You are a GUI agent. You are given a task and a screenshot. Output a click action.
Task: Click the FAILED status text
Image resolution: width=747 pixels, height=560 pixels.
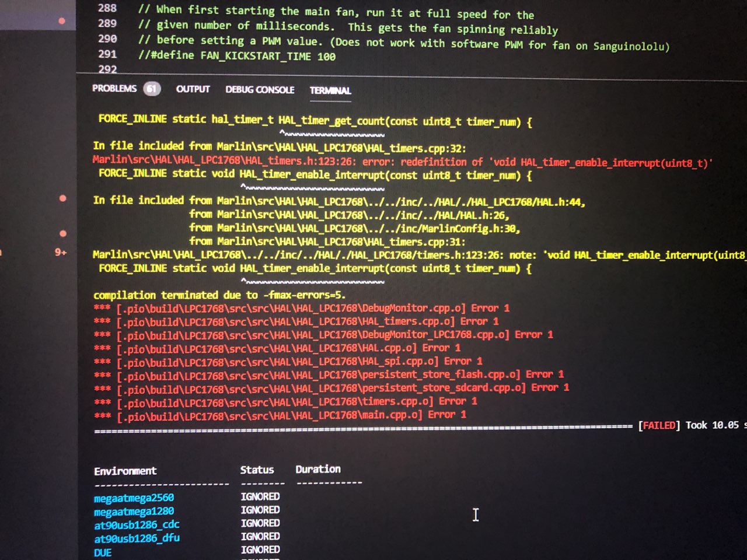coord(659,425)
